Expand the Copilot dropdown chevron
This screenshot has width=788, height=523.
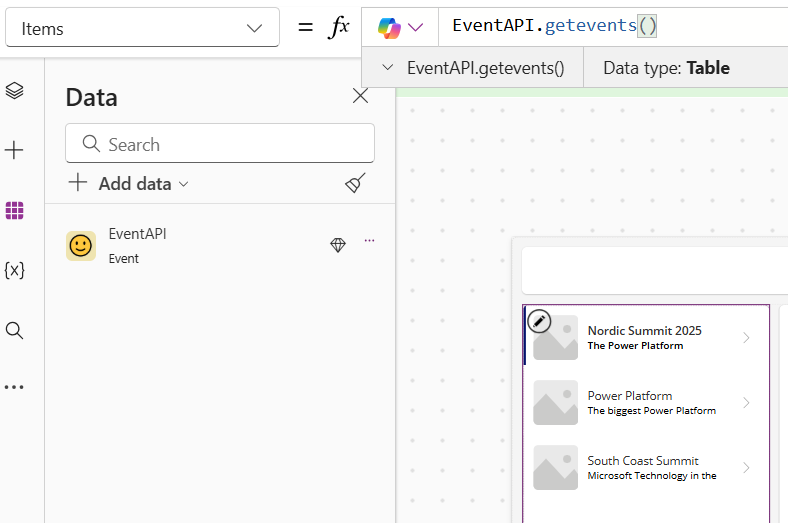point(416,27)
